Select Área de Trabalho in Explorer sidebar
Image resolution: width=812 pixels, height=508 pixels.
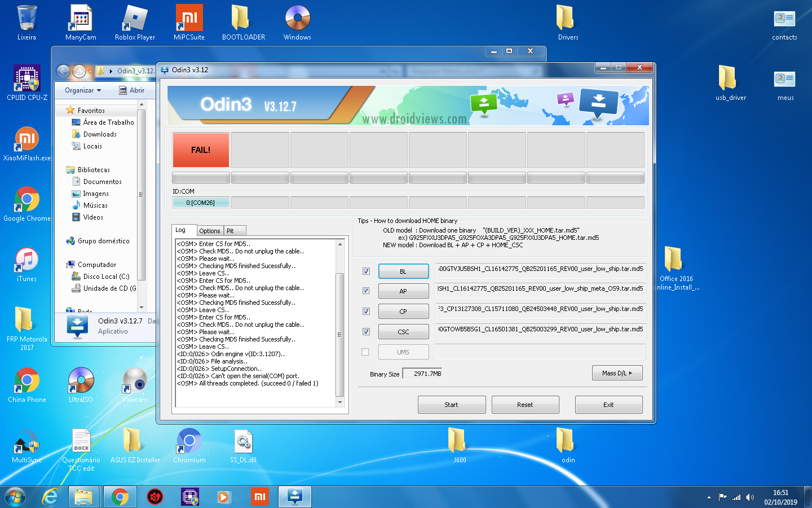click(103, 122)
